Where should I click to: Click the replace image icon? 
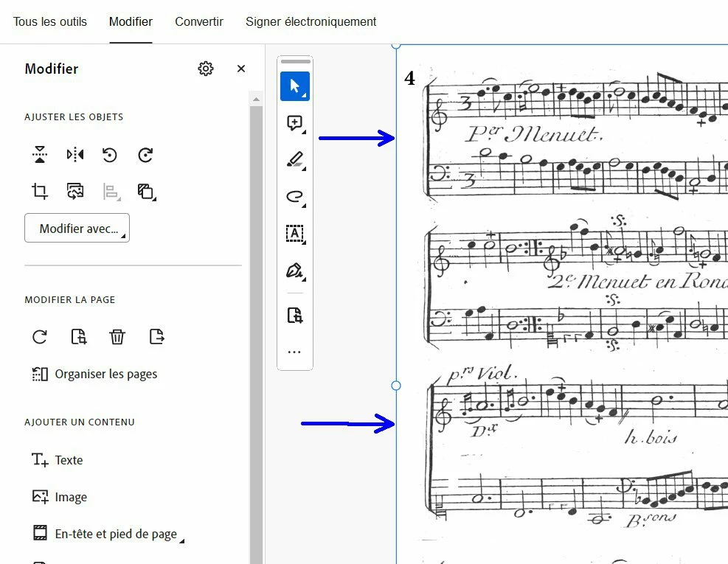click(75, 191)
